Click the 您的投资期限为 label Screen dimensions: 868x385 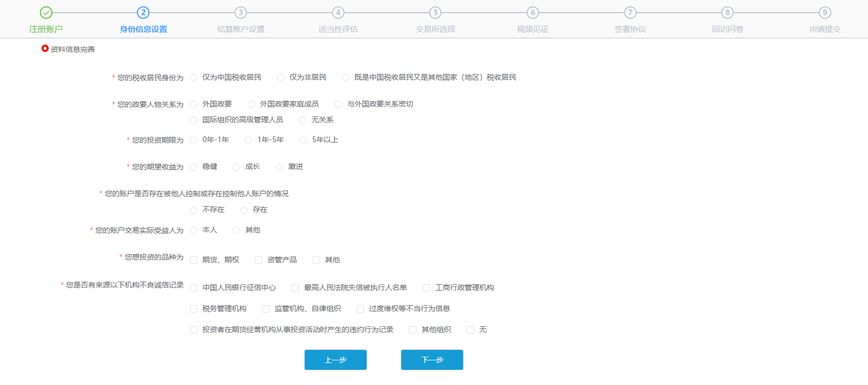[158, 140]
